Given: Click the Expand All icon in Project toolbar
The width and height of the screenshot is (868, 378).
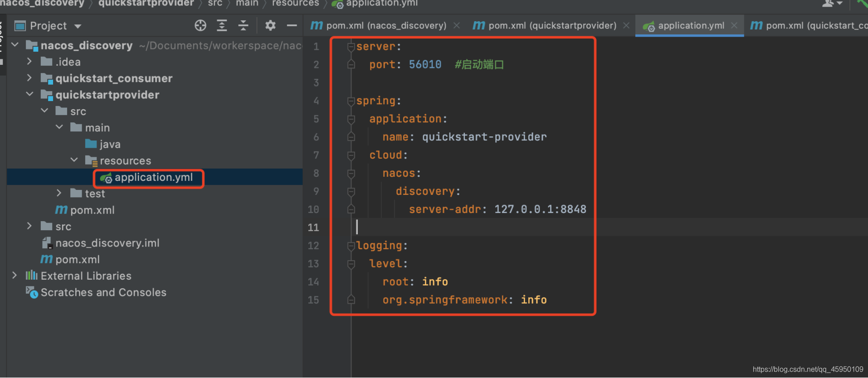Looking at the screenshot, I should point(222,25).
